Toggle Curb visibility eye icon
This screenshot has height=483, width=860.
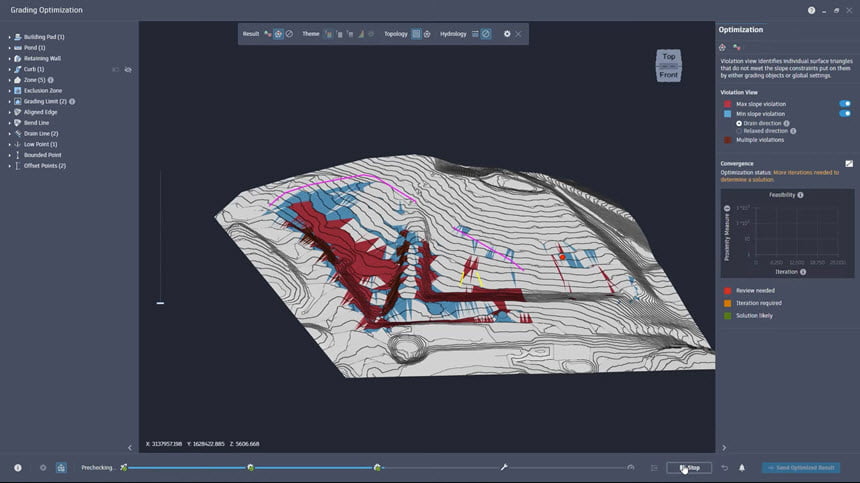pyautogui.click(x=128, y=70)
